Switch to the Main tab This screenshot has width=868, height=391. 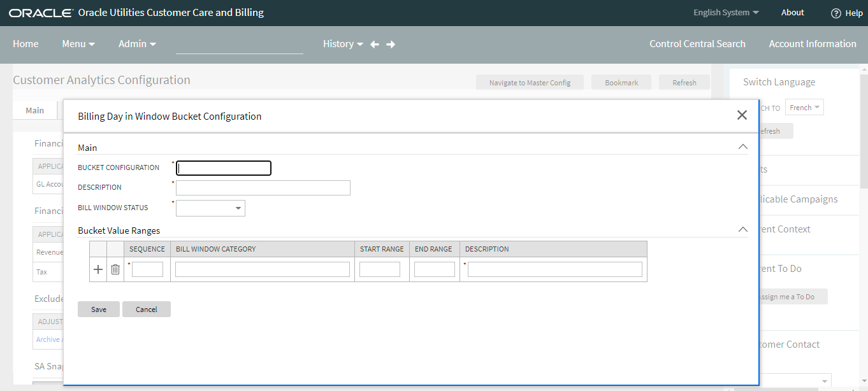coord(35,110)
